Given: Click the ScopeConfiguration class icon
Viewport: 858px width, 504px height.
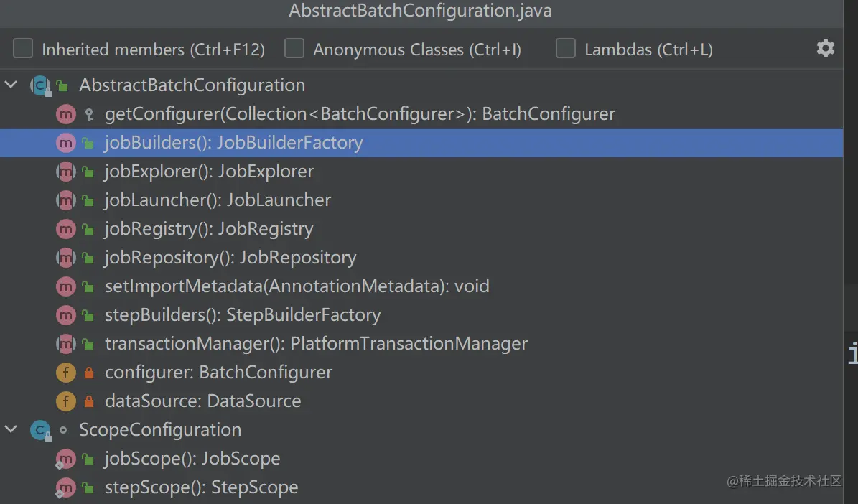Looking at the screenshot, I should [39, 430].
